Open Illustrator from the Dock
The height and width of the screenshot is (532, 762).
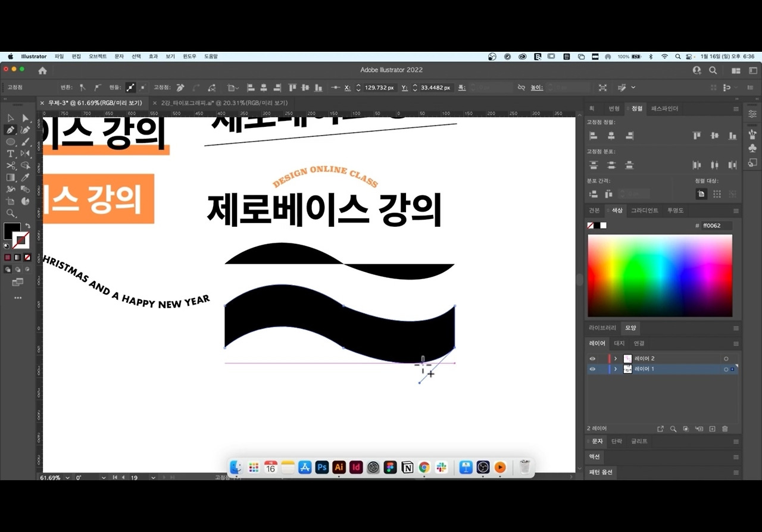point(339,467)
